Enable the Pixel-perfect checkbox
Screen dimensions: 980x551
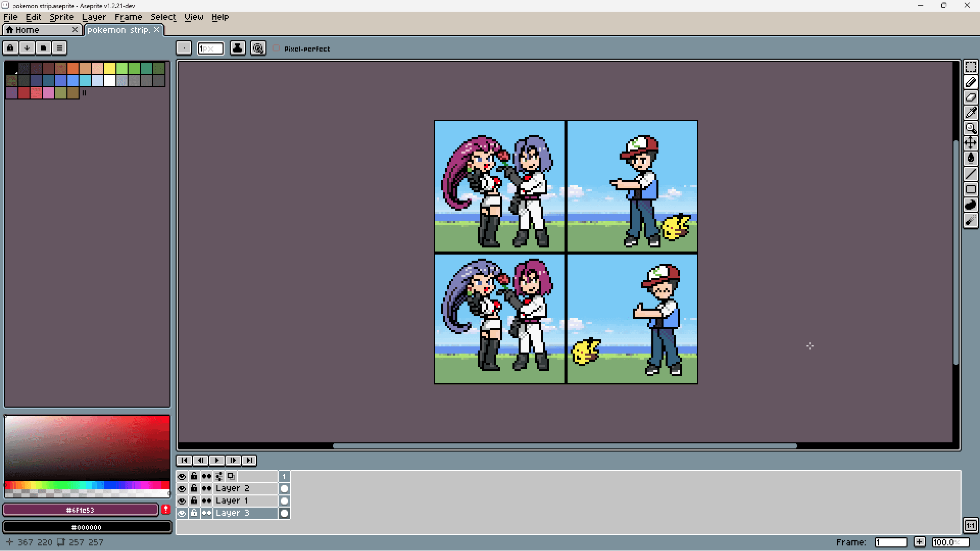(276, 48)
